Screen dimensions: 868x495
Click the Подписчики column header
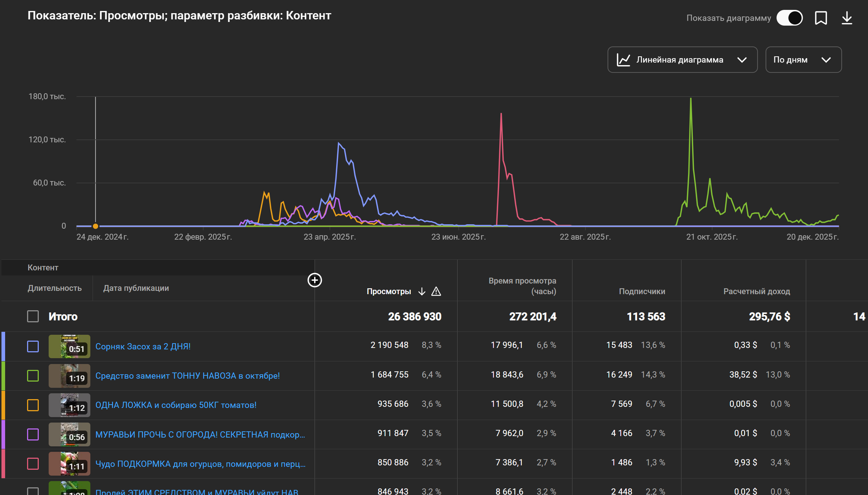click(x=642, y=292)
